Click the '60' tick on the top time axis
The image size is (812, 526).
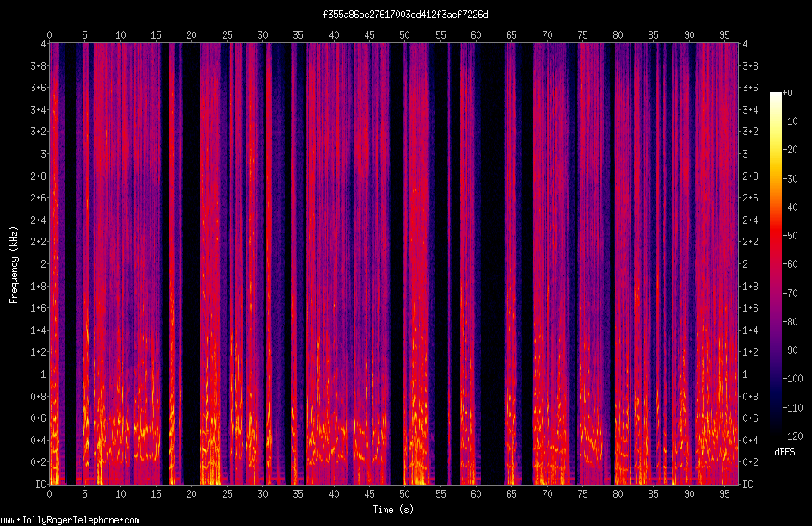tap(476, 35)
